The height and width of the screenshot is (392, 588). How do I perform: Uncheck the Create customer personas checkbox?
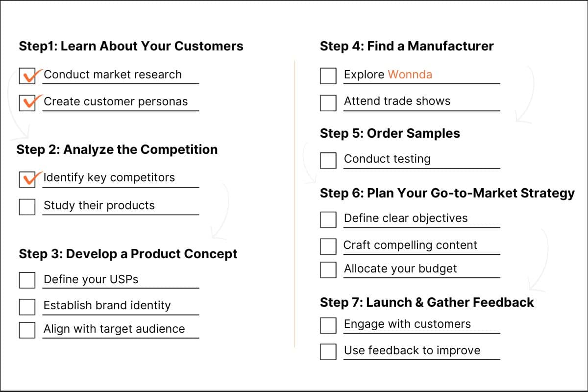pos(27,103)
